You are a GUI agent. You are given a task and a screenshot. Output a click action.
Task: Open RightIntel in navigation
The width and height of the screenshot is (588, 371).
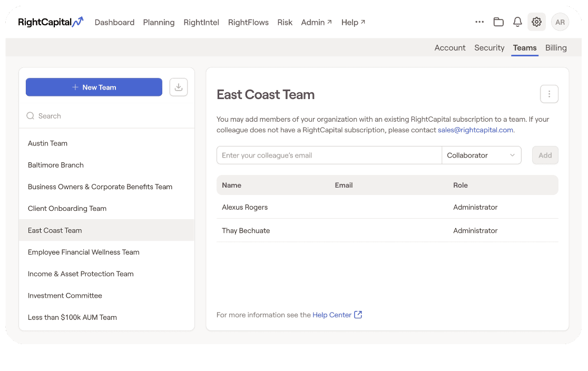201,23
